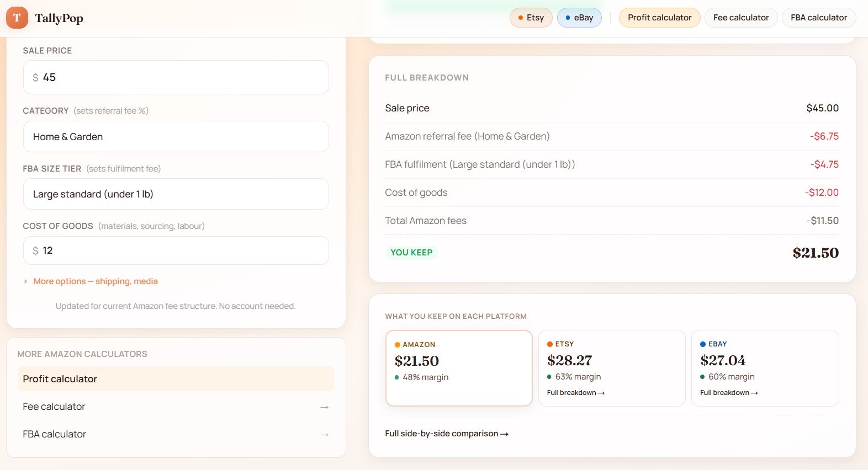Open Full breakdown link on eBay card
The height and width of the screenshot is (470, 868).
pyautogui.click(x=729, y=393)
